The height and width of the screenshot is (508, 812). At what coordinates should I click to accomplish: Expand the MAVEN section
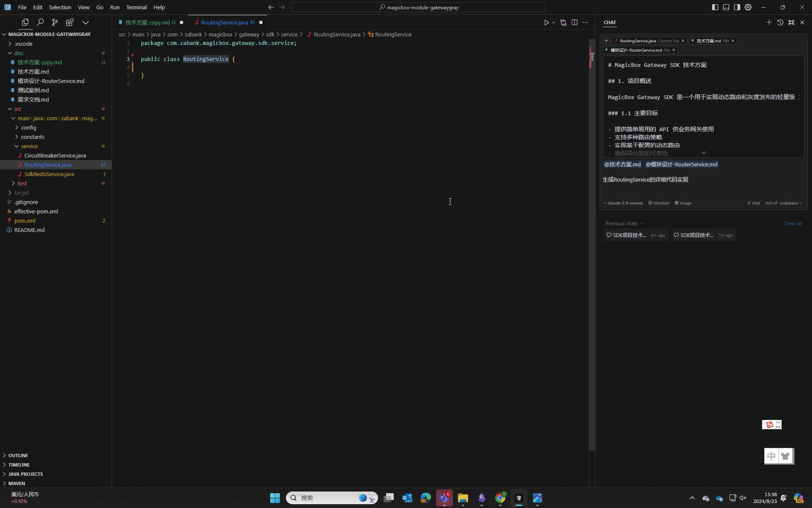click(x=16, y=483)
